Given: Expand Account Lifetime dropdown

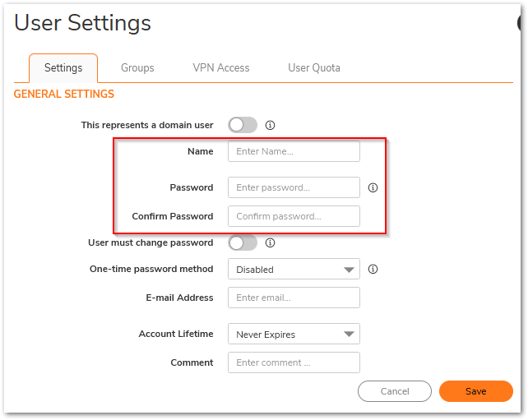Looking at the screenshot, I should [294, 335].
